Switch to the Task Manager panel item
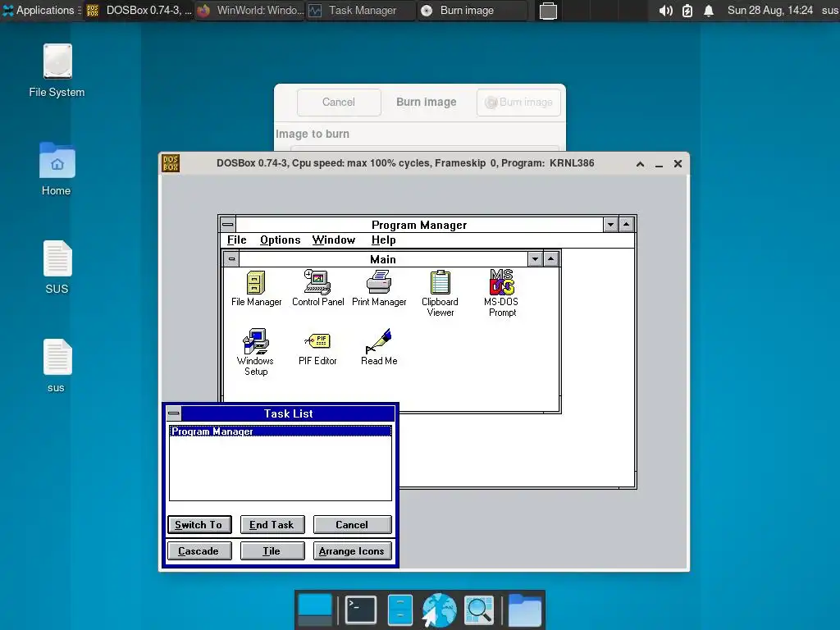Viewport: 840px width, 630px height. (x=361, y=10)
